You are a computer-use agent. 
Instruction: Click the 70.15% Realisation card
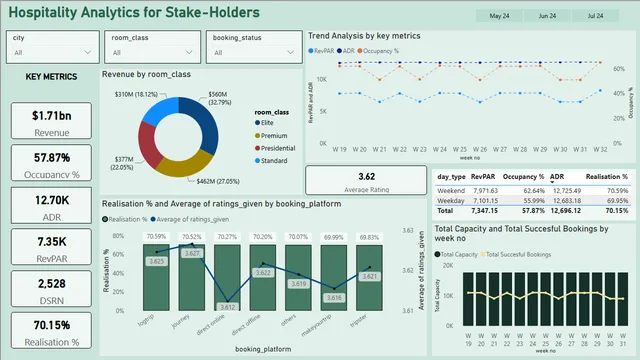pyautogui.click(x=51, y=330)
